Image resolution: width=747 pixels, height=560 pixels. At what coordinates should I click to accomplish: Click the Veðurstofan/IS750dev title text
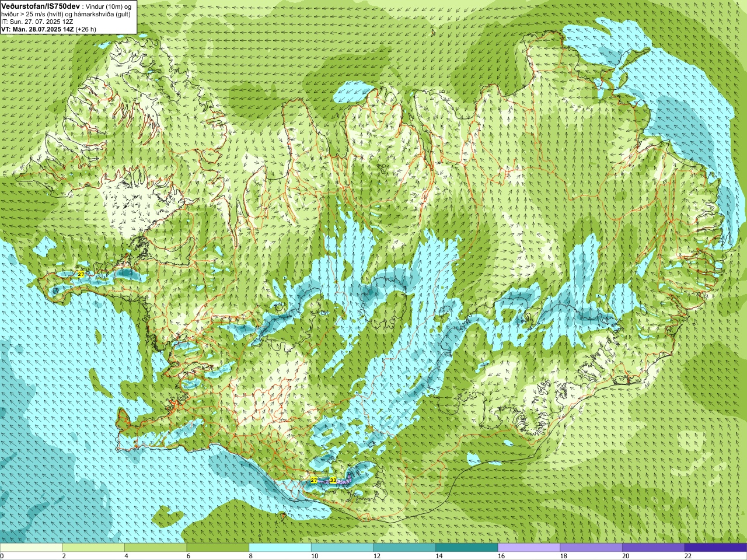(x=40, y=6)
